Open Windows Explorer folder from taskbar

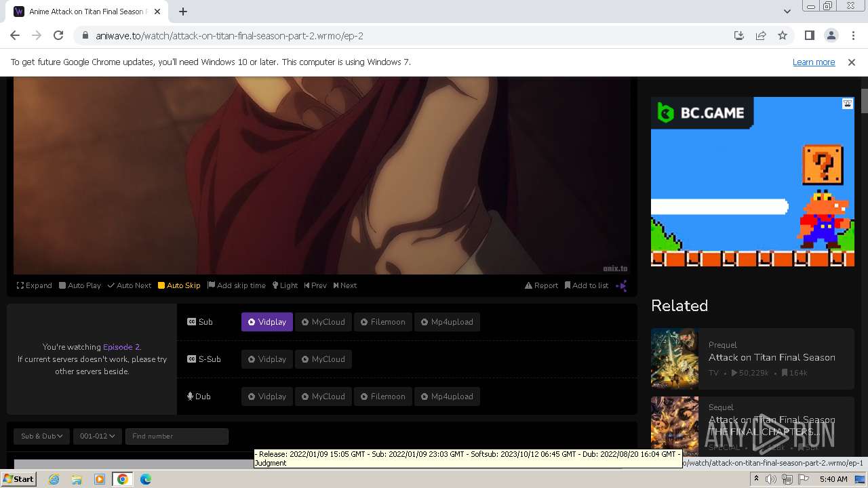click(77, 479)
